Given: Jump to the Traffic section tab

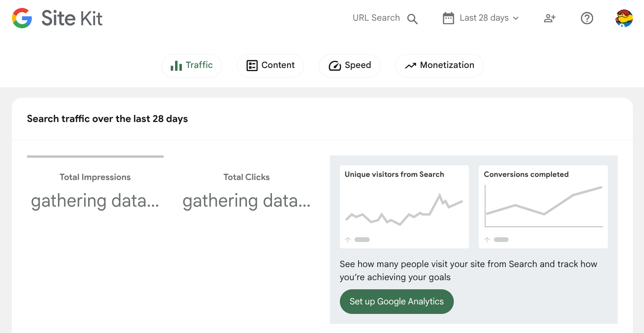Looking at the screenshot, I should point(191,66).
